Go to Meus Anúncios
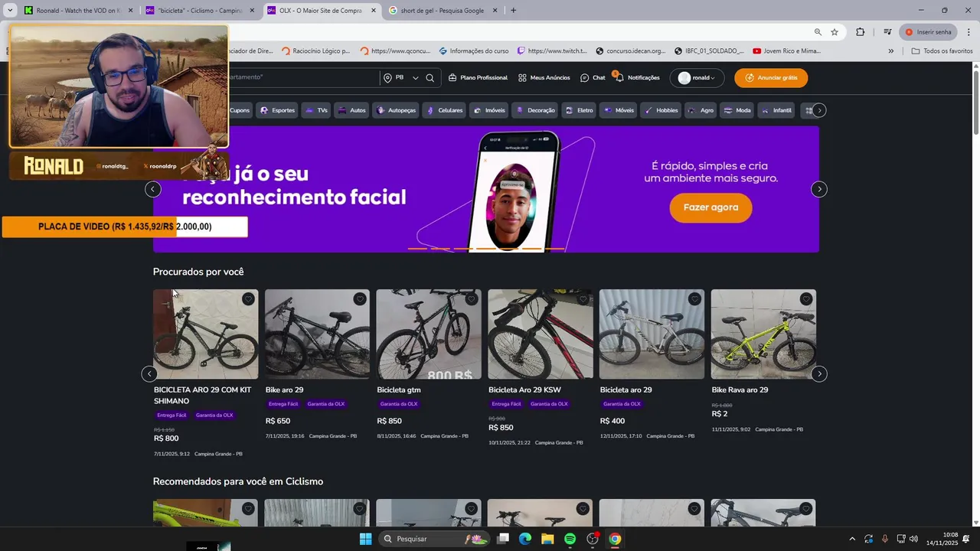The height and width of the screenshot is (551, 980). coord(544,77)
